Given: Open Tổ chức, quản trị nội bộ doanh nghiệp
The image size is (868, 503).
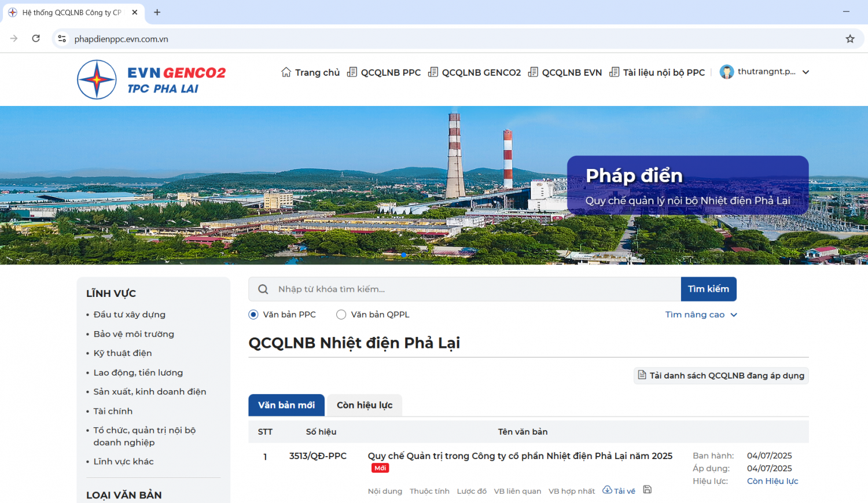Looking at the screenshot, I should pyautogui.click(x=145, y=436).
